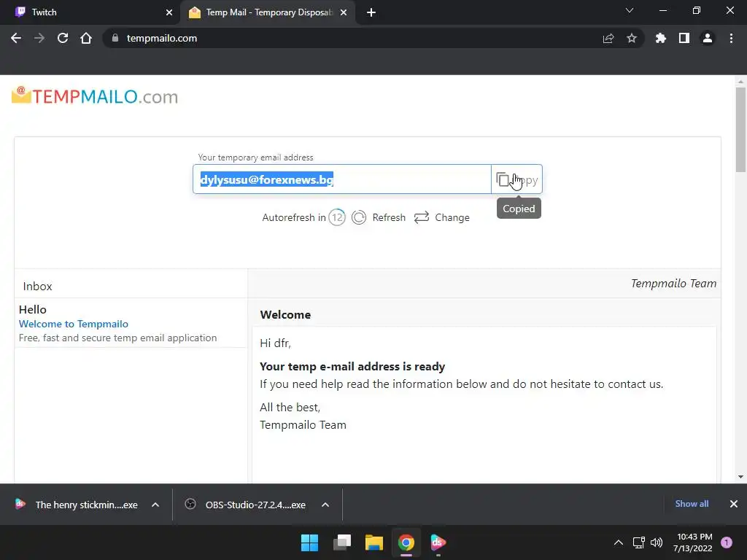Open the notification count badge
Image resolution: width=747 pixels, height=560 pixels.
pyautogui.click(x=727, y=542)
